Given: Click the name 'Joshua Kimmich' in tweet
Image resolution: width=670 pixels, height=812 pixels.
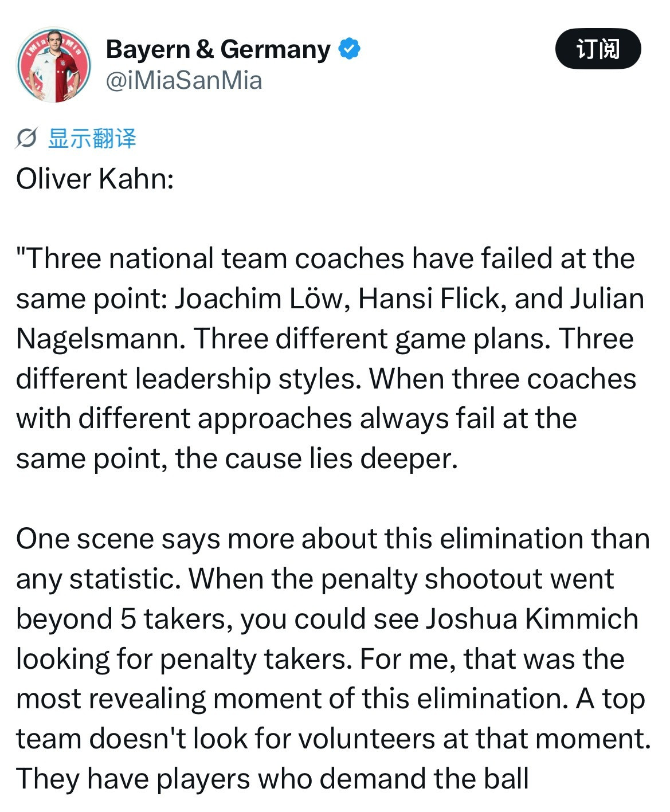Looking at the screenshot, I should pyautogui.click(x=532, y=619).
